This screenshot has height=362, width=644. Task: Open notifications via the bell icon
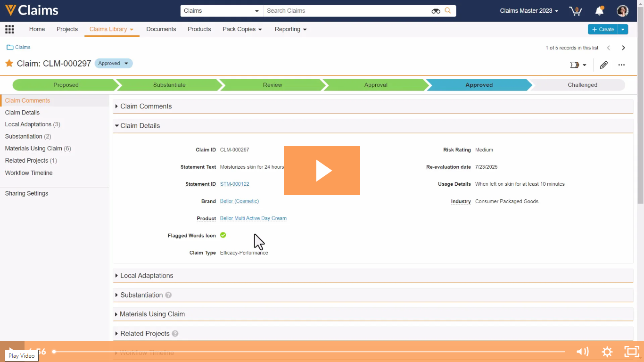[599, 10]
